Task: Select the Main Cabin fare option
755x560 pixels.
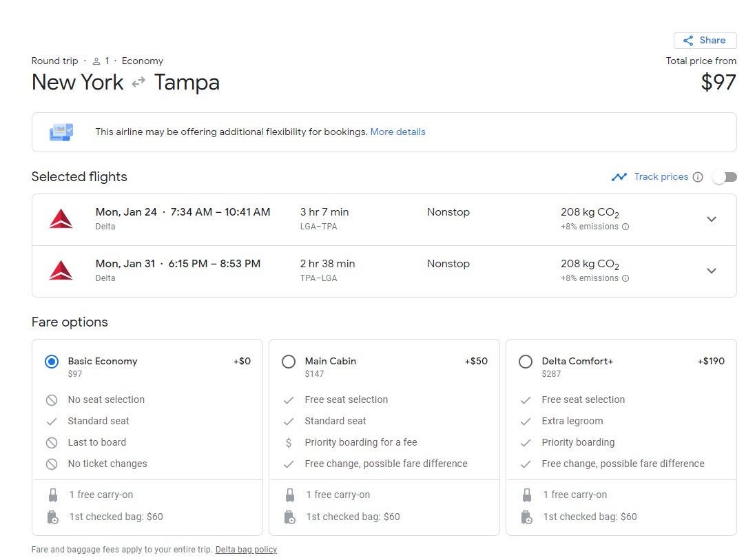Action: pos(289,362)
